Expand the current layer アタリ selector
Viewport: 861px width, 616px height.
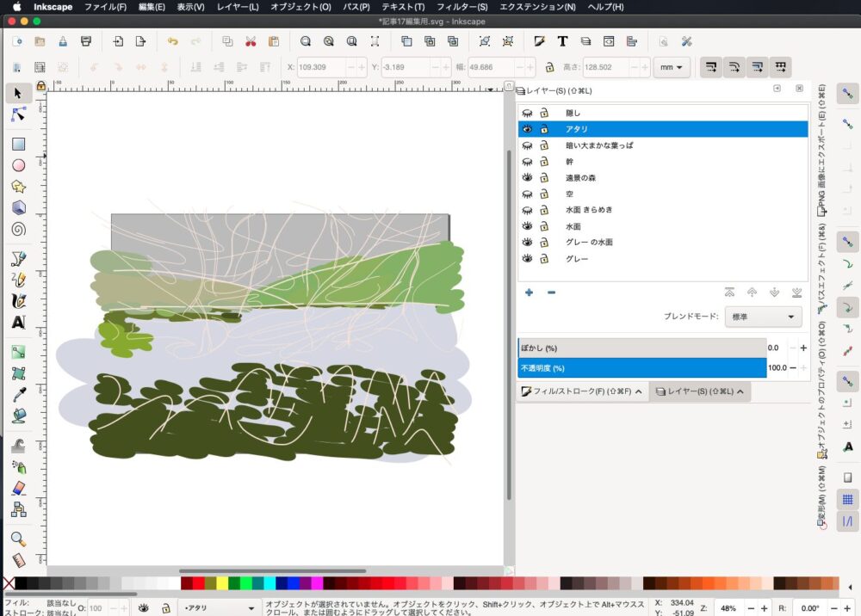[x=218, y=608]
